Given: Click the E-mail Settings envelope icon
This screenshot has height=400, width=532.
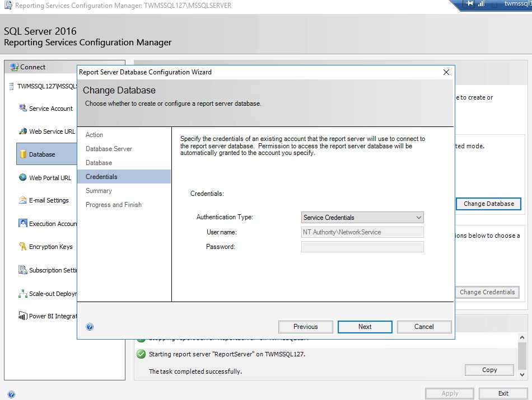Looking at the screenshot, I should [23, 200].
